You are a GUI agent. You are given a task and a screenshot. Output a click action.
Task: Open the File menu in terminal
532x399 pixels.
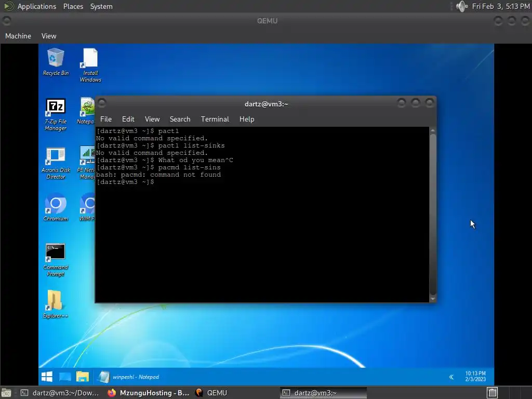(x=106, y=119)
